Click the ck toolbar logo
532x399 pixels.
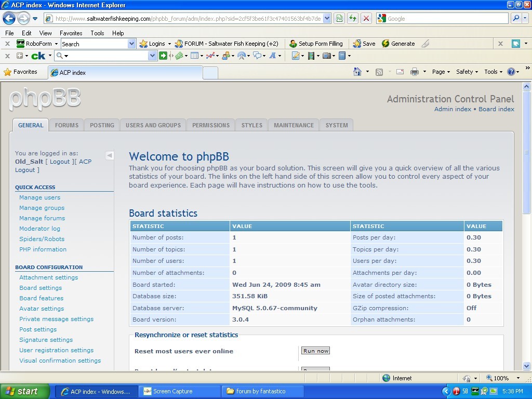pyautogui.click(x=38, y=56)
